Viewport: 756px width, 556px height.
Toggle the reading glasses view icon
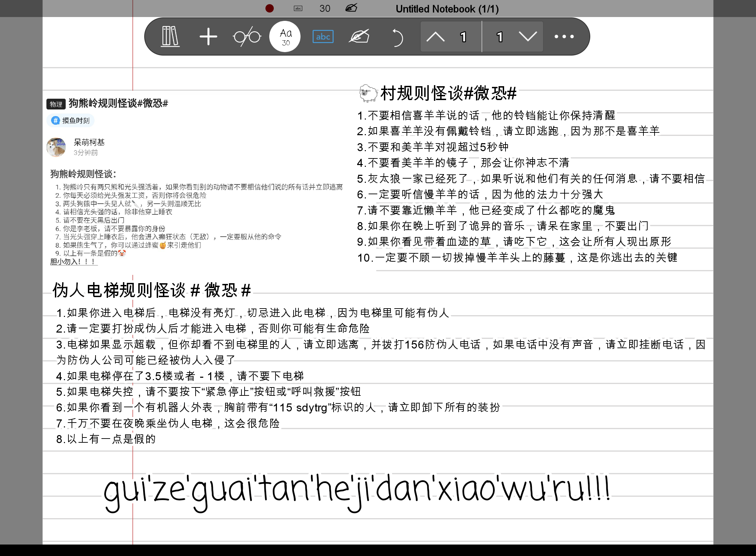[x=247, y=36]
